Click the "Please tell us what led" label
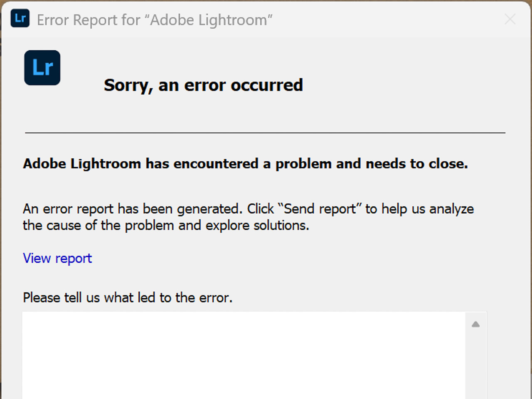 [x=128, y=298]
